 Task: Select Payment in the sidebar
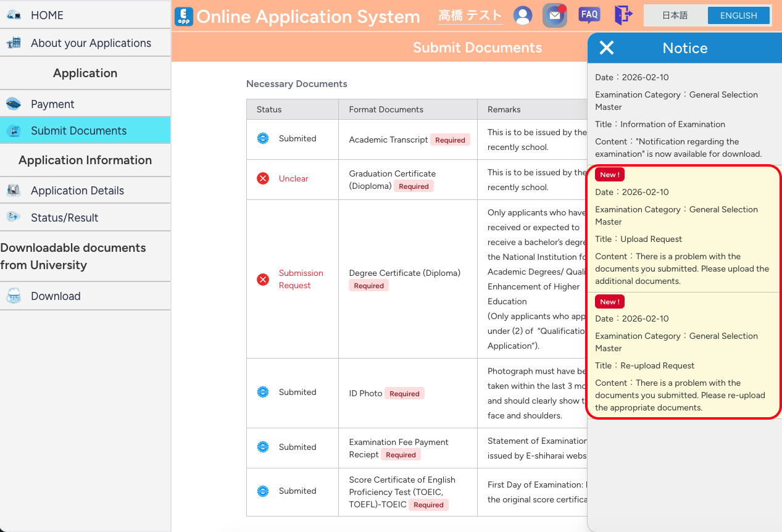[52, 104]
